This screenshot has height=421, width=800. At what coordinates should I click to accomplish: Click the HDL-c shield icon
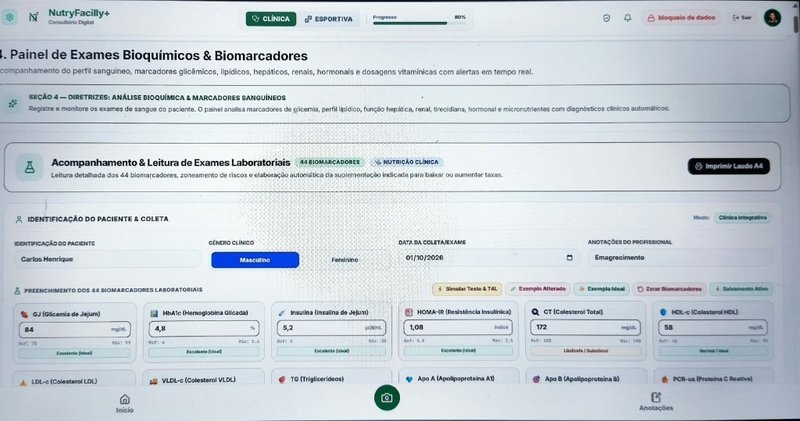tap(663, 312)
